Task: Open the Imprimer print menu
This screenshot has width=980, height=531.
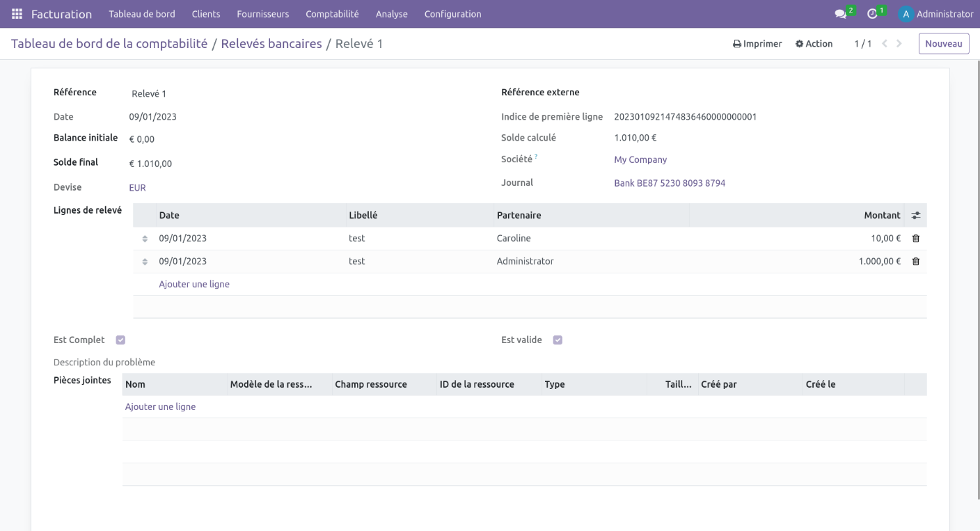Action: tap(757, 44)
